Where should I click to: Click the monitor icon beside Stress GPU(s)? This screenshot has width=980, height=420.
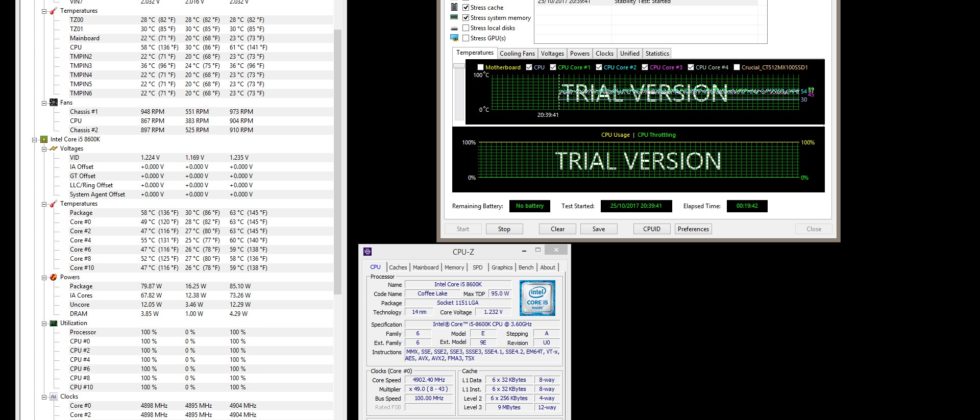coord(454,38)
